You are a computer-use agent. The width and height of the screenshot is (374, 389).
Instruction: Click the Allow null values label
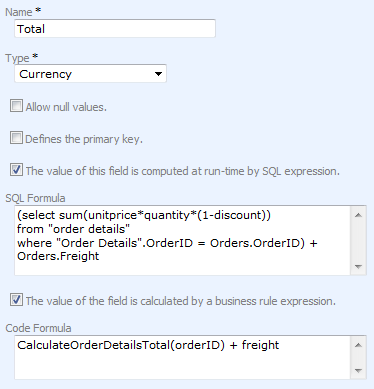[66, 107]
